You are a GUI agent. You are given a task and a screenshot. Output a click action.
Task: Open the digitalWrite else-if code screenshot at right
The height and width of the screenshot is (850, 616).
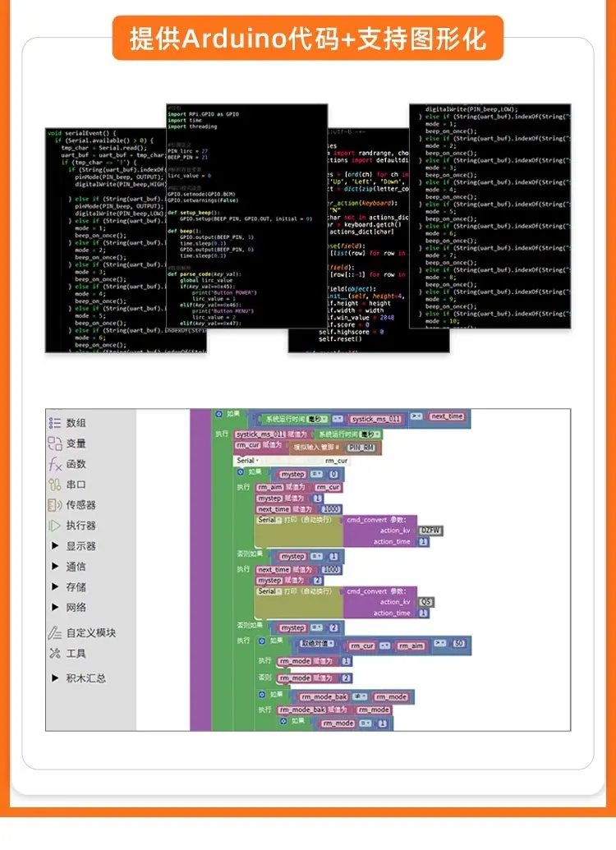490,216
